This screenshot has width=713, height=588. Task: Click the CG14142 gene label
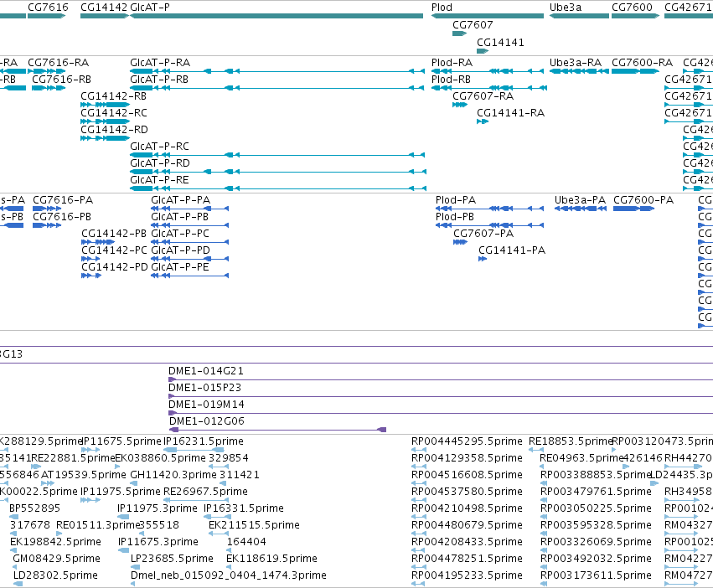pyautogui.click(x=104, y=8)
